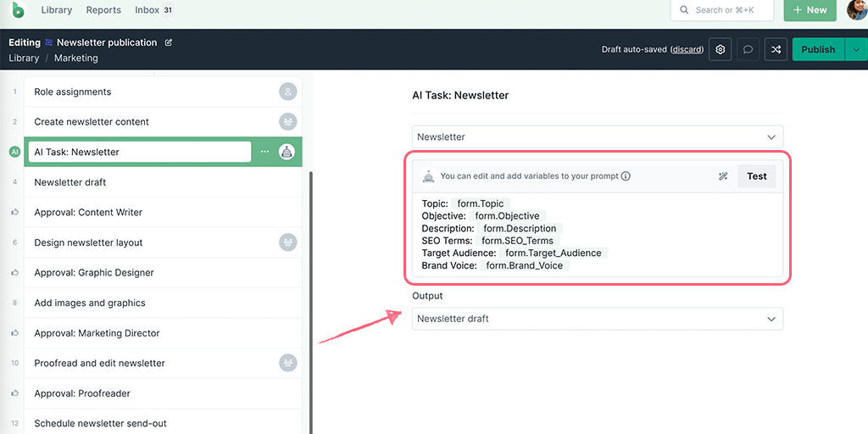
Task: Open the workflow settings gear icon
Action: coord(721,49)
